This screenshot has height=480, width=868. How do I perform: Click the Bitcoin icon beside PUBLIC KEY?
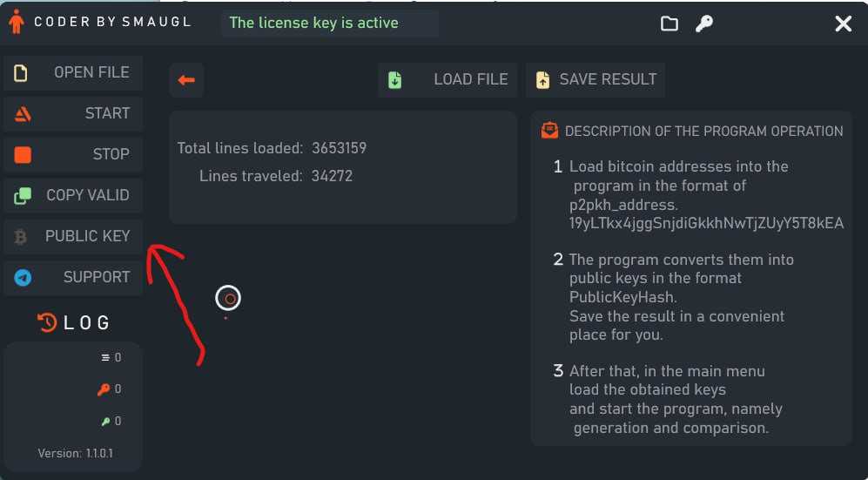21,237
